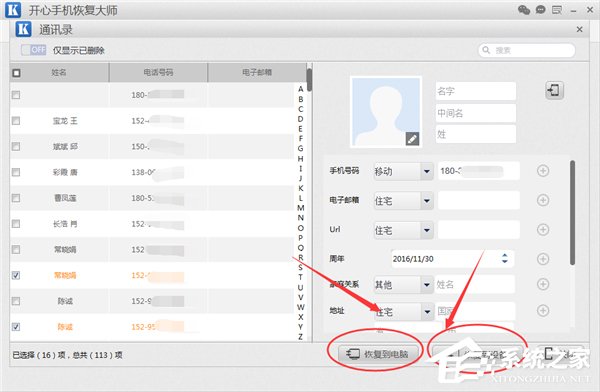Open the Url 住宅 type dropdown
The height and width of the screenshot is (392, 600).
click(x=403, y=230)
